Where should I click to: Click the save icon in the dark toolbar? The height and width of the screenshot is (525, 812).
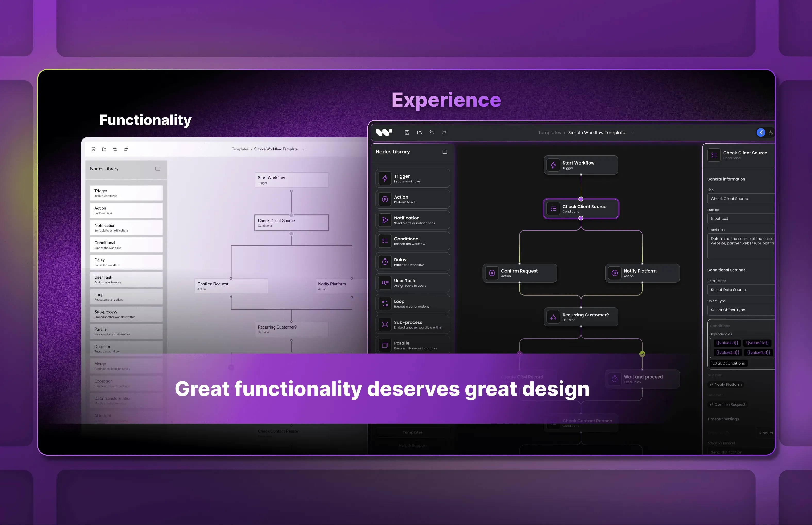coord(407,133)
